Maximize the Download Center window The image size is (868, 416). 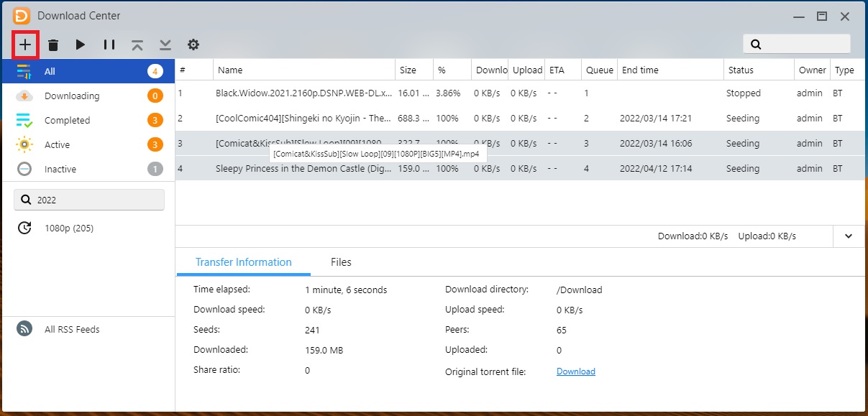[821, 16]
